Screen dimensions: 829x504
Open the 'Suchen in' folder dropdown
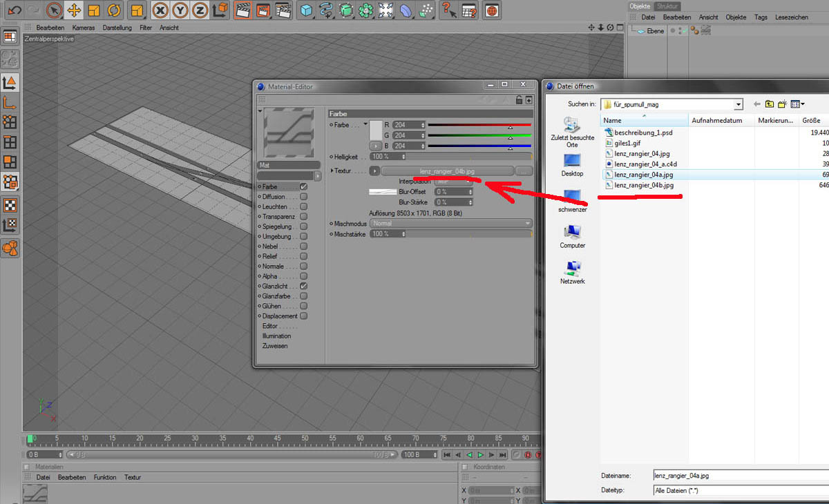(739, 104)
